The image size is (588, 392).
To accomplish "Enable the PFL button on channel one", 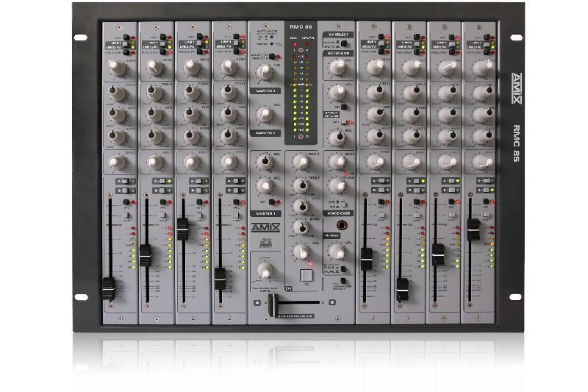I will [x=126, y=202].
